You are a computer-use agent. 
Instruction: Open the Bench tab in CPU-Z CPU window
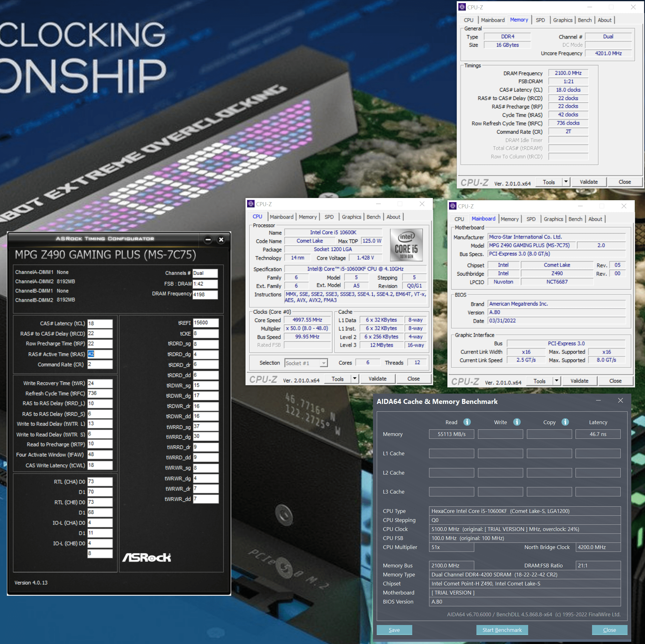[373, 217]
